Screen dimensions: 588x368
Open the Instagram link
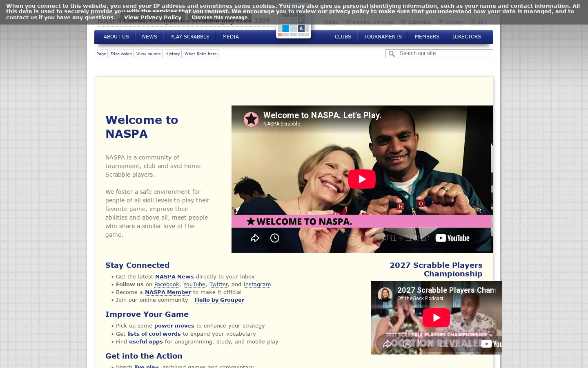(x=257, y=285)
